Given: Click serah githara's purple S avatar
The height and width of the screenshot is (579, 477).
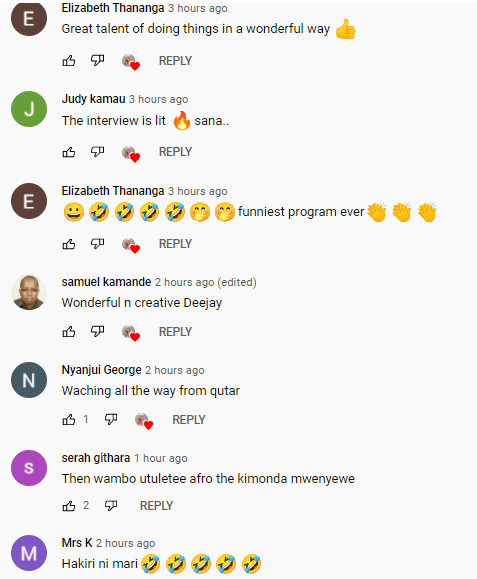Looking at the screenshot, I should 29,468.
